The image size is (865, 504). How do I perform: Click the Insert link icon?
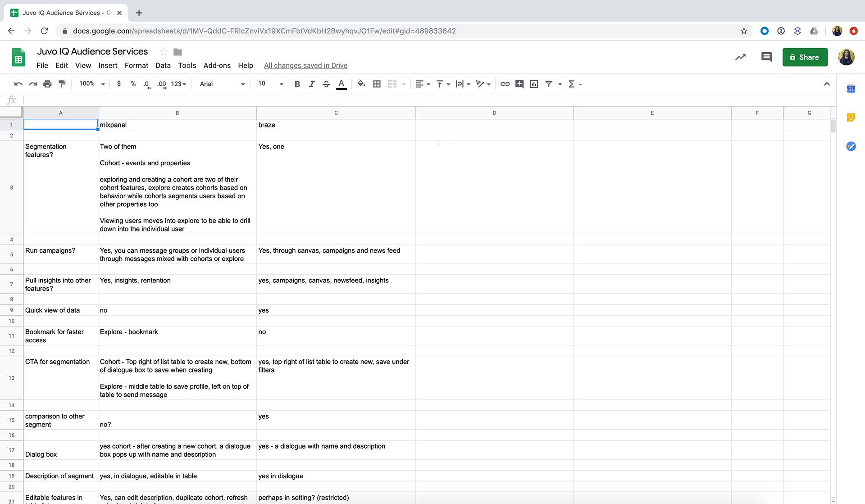505,84
